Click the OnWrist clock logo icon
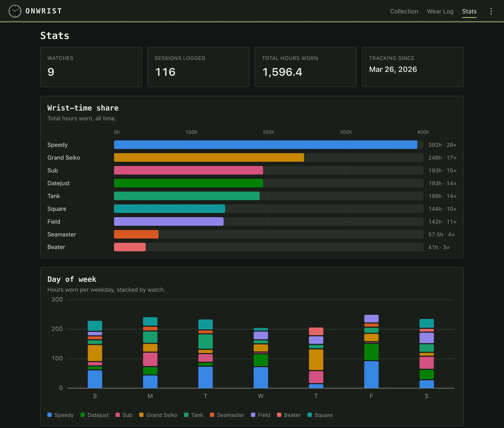 coord(15,11)
